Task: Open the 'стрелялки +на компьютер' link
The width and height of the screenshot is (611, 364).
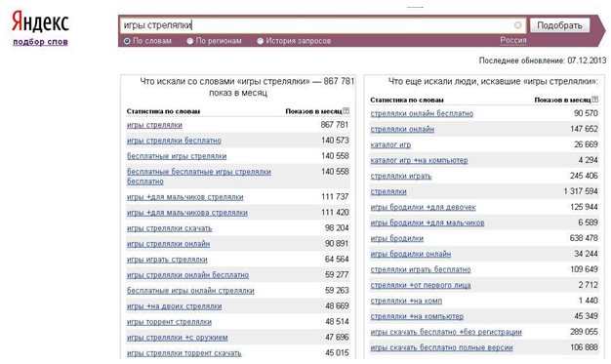Action: 417,316
